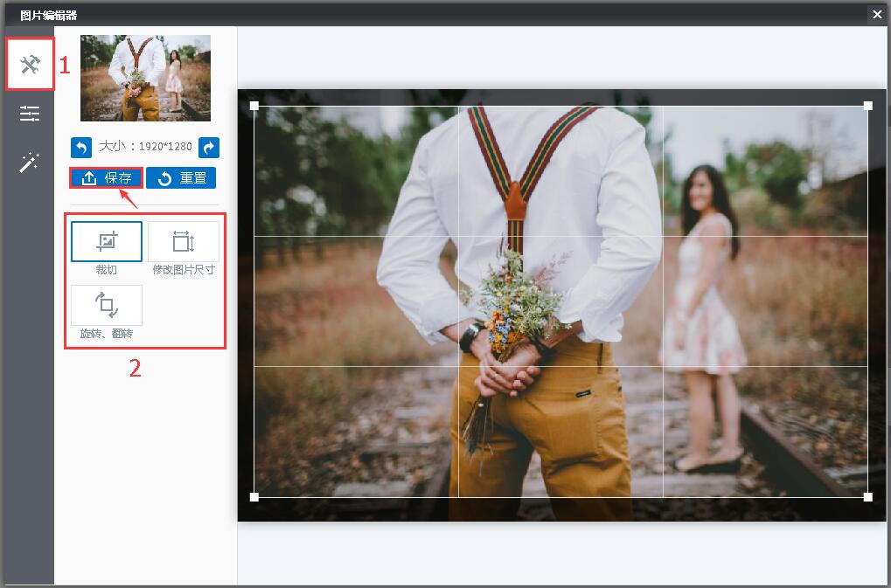Open the tools tab with hammer-wrench icon
Screen dimensions: 891x588
tap(30, 65)
